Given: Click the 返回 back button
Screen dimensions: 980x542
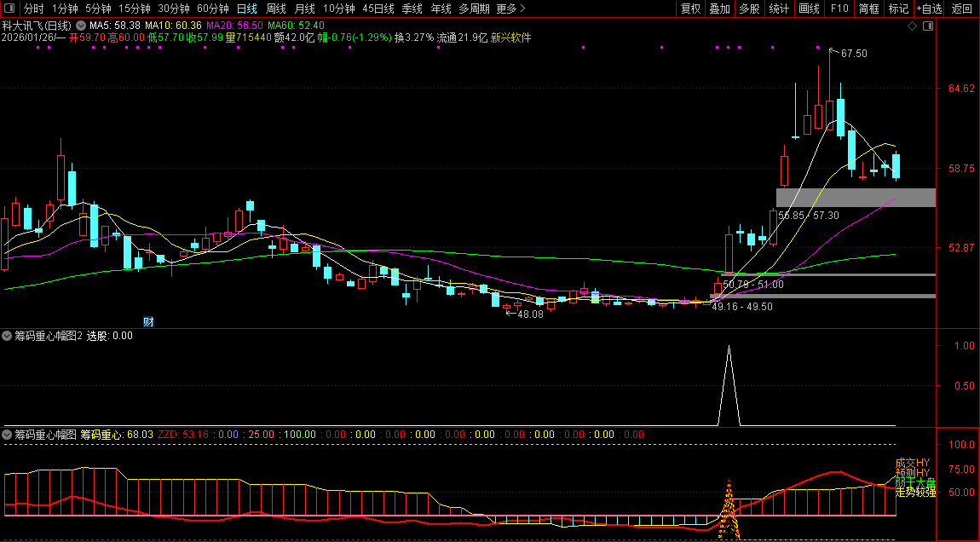Looking at the screenshot, I should [x=961, y=9].
